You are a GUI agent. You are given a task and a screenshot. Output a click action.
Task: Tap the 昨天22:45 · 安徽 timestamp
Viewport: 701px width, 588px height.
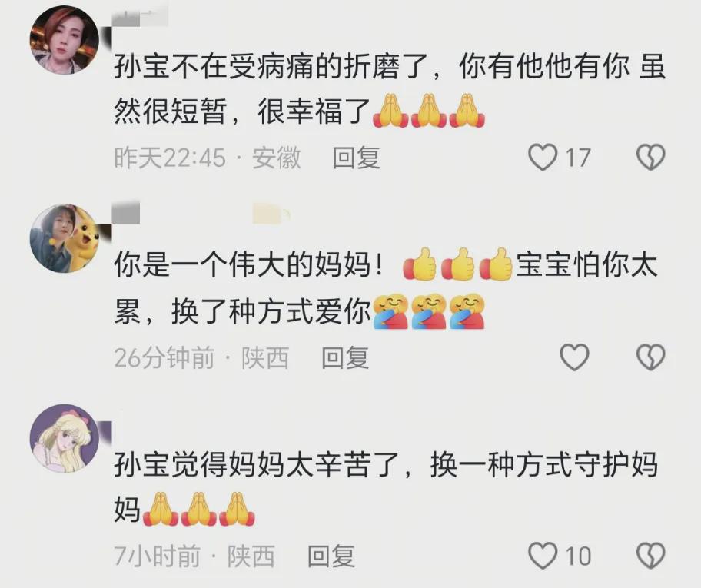208,158
